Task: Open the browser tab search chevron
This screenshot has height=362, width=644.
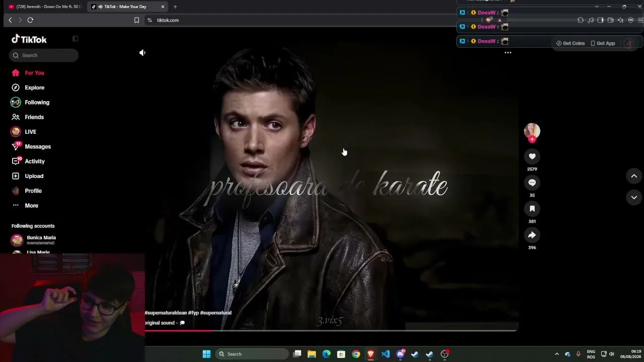Action: [597, 7]
